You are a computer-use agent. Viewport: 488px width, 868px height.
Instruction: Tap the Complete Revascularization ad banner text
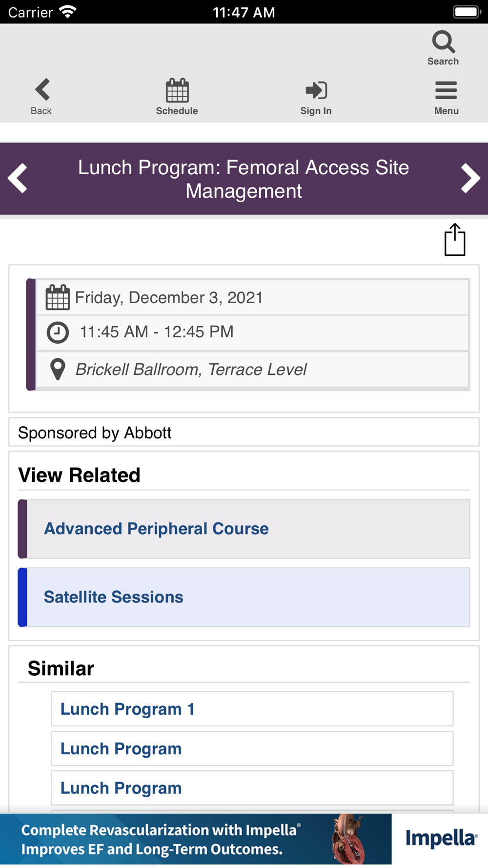(x=159, y=839)
